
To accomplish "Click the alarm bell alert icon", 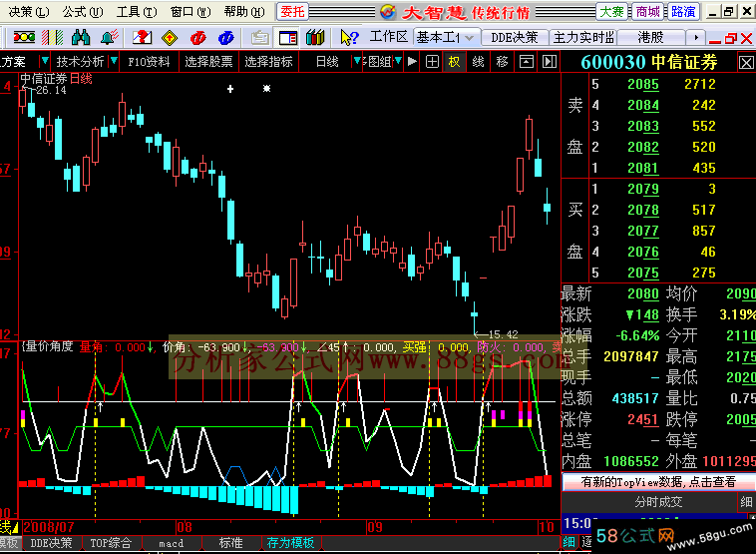I will (110, 37).
